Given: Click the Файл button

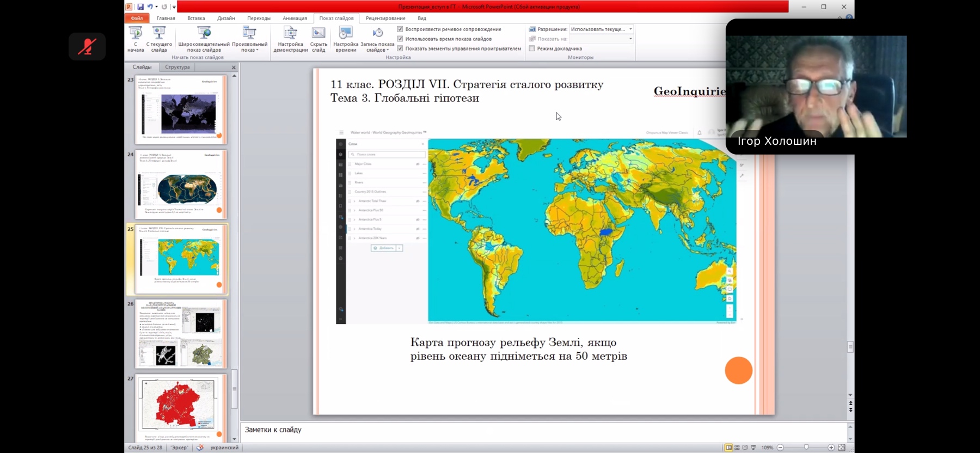Looking at the screenshot, I should pos(137,19).
